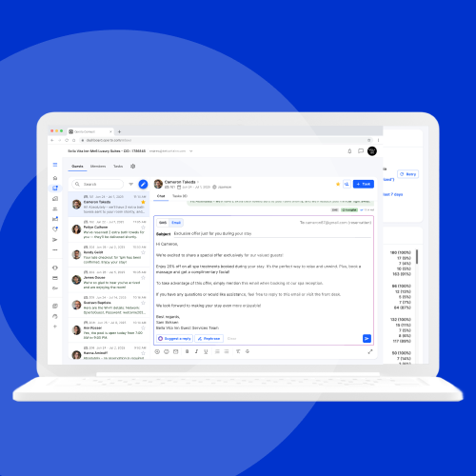Toggle the star on Cameron Takeda's conversation
476x476 pixels.
pos(143,202)
